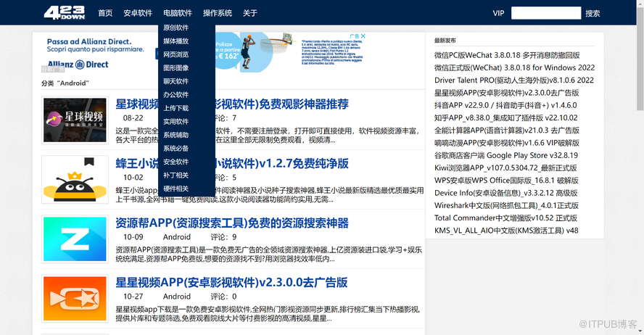Select 聊天软件 from the dropdown menu
The image size is (644, 335).
[x=176, y=81]
